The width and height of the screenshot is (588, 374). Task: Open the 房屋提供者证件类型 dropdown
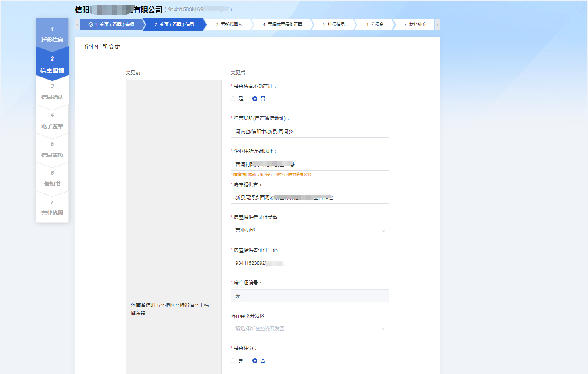(x=310, y=230)
